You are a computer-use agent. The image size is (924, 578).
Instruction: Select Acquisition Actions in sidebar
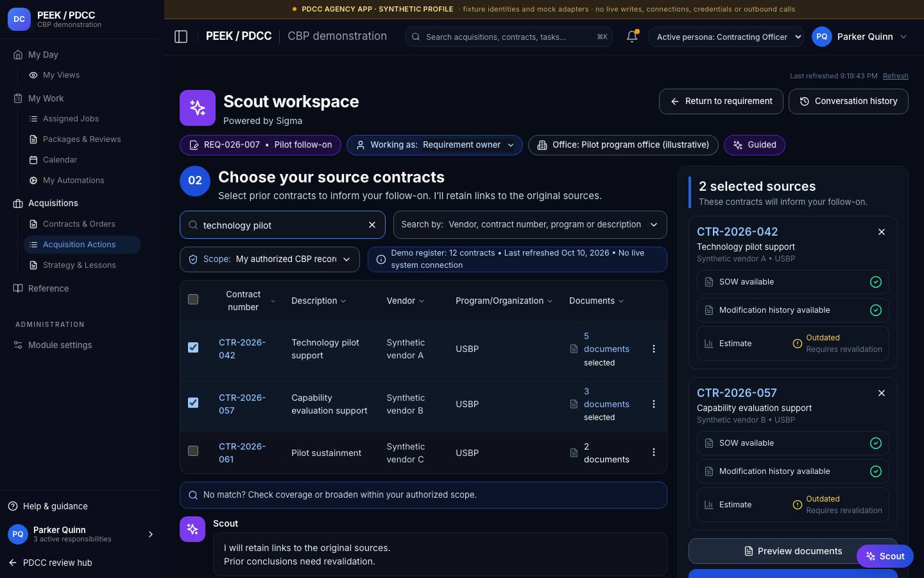82,245
